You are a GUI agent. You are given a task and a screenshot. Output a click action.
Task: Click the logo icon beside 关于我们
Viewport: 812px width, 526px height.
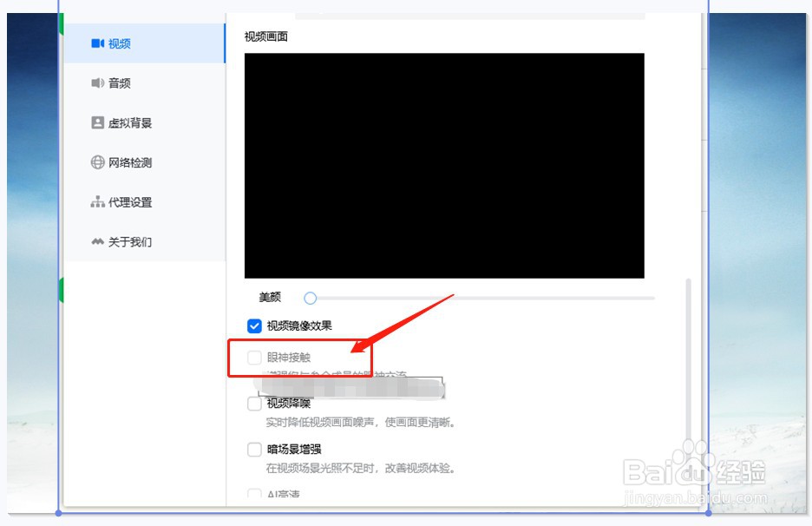click(97, 241)
